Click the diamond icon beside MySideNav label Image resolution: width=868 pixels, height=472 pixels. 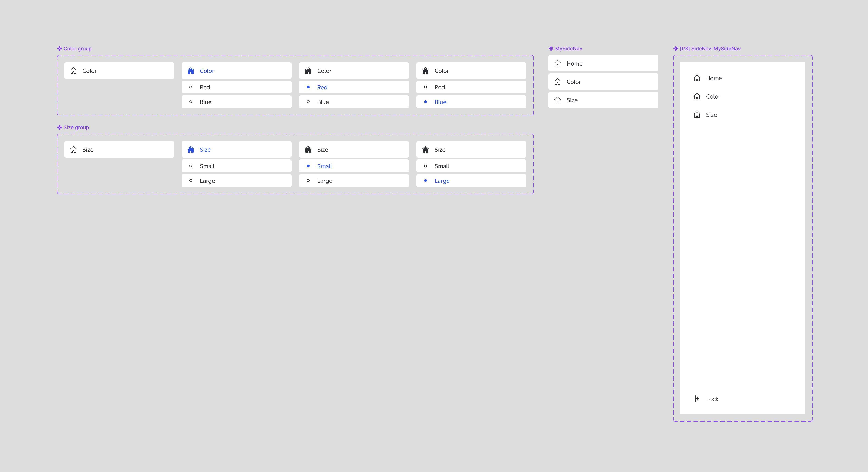[x=551, y=49]
